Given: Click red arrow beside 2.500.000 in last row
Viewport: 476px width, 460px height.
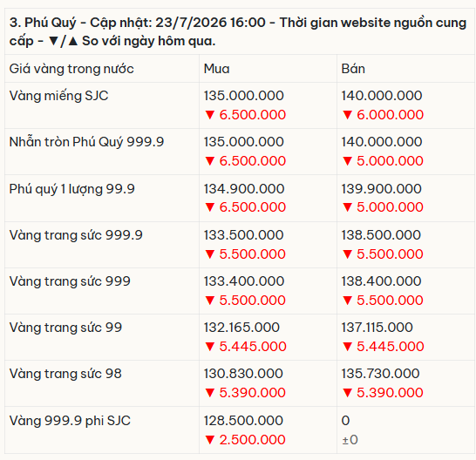Looking at the screenshot, I should pos(210,440).
